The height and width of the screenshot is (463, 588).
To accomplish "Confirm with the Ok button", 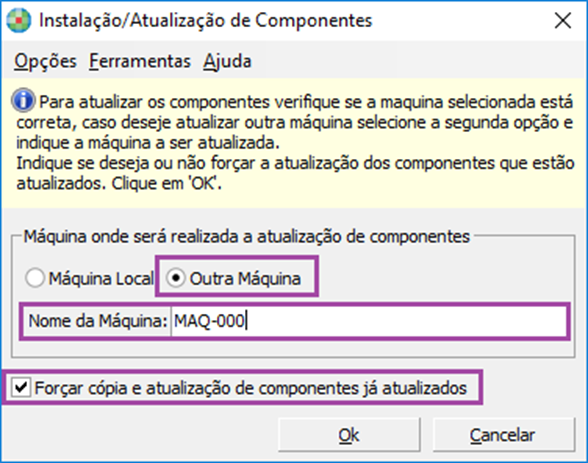I will click(x=349, y=435).
